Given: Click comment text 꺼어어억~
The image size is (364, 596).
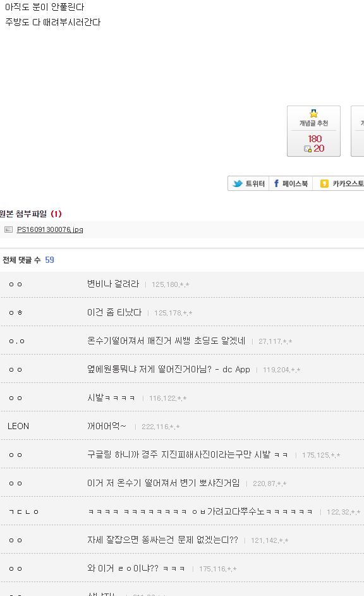Looking at the screenshot, I should tap(106, 426).
